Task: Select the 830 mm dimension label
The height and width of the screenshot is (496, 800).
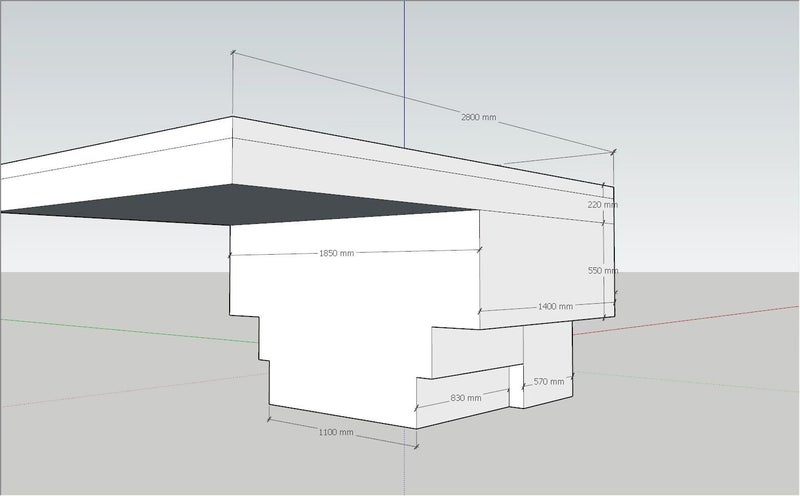Action: 465,397
